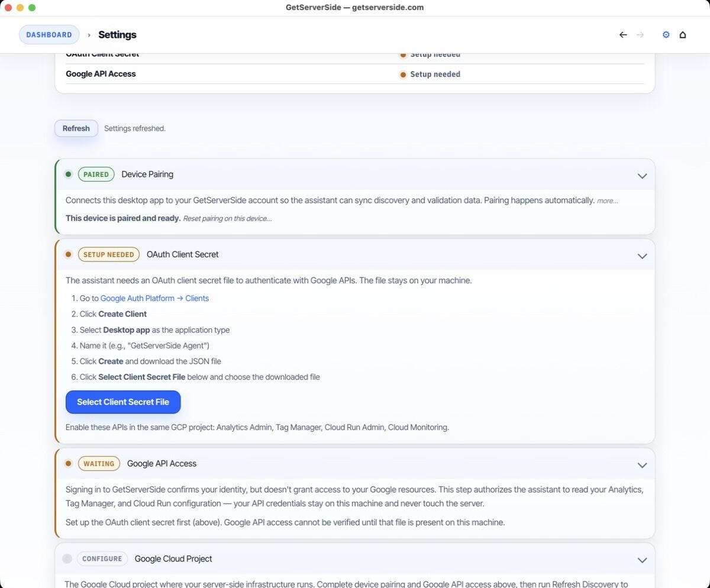Collapse the Device Pairing section chevron
Image resolution: width=710 pixels, height=588 pixels.
click(642, 176)
